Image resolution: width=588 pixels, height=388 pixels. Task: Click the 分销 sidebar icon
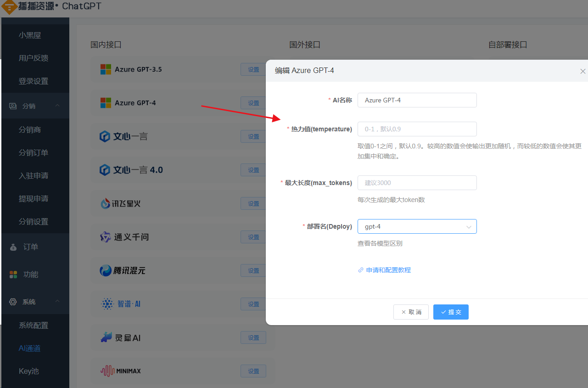(13, 106)
